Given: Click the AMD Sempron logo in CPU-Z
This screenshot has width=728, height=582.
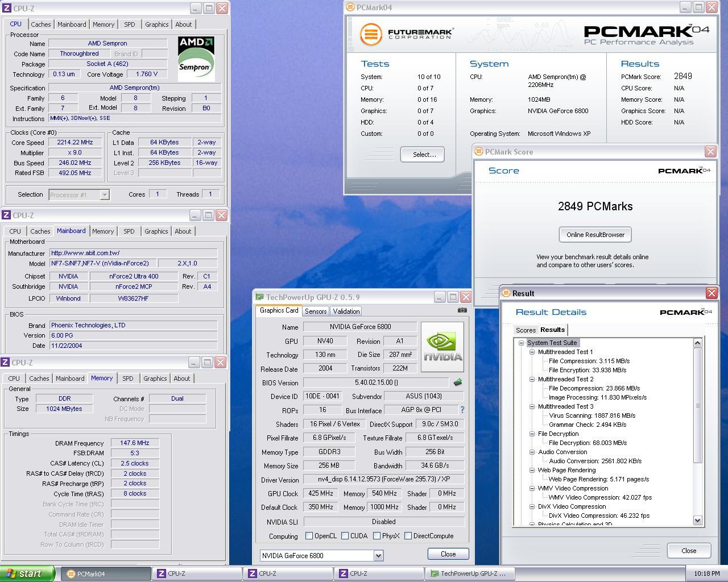Looking at the screenshot, I should [x=196, y=59].
